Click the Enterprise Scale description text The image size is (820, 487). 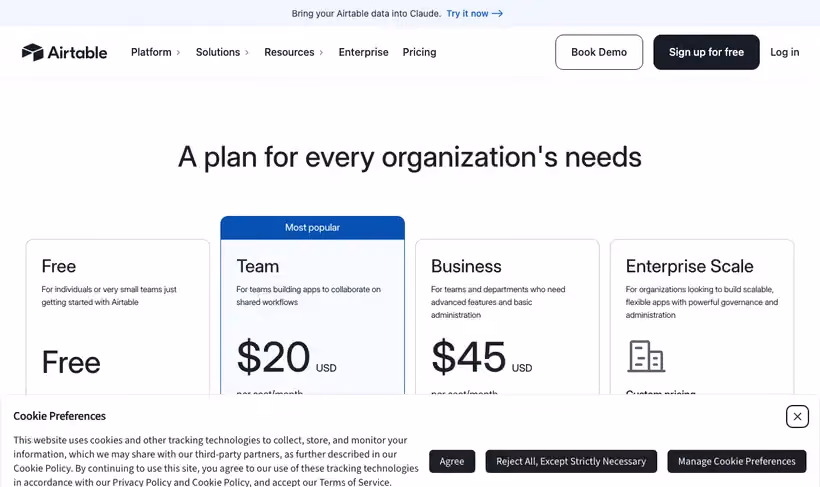pos(701,302)
